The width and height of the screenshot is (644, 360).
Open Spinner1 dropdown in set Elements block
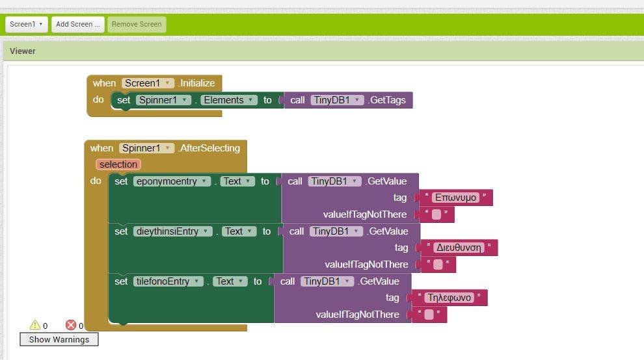163,100
